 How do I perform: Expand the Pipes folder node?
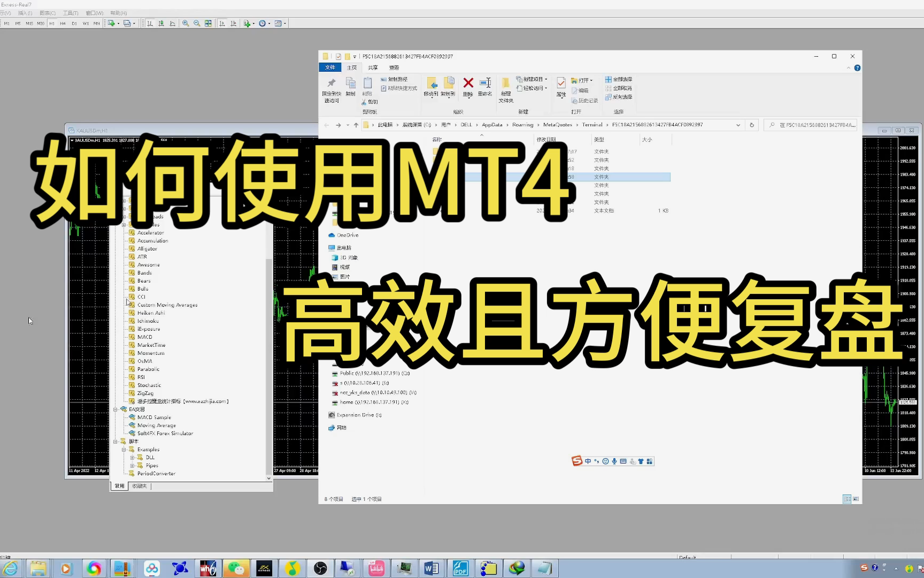pyautogui.click(x=132, y=466)
